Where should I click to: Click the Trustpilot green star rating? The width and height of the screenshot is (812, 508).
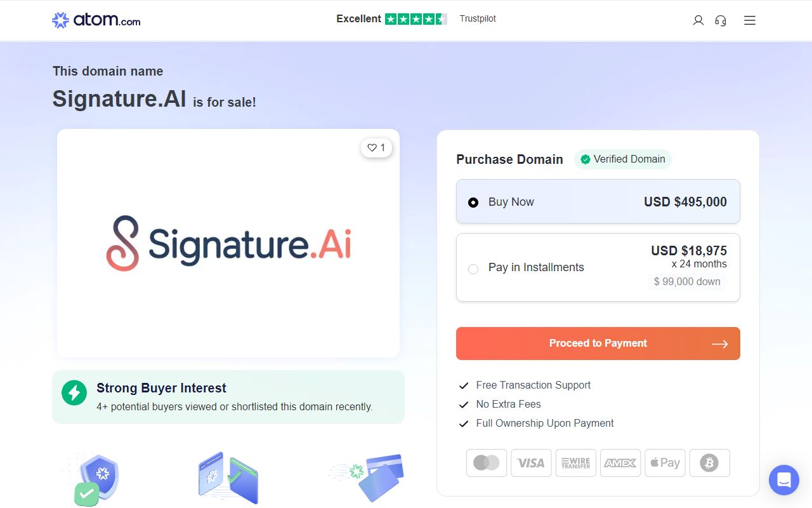tap(416, 19)
